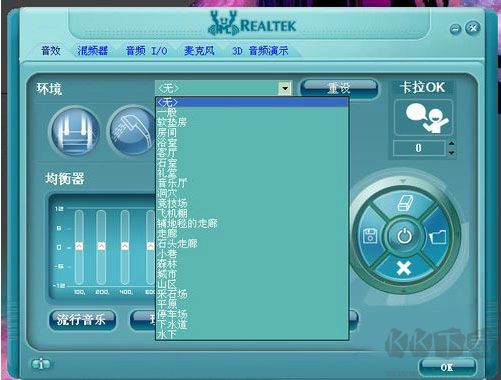Choose 采石场 from the environment list
Viewport: 501px width, 380px height.
[252, 294]
